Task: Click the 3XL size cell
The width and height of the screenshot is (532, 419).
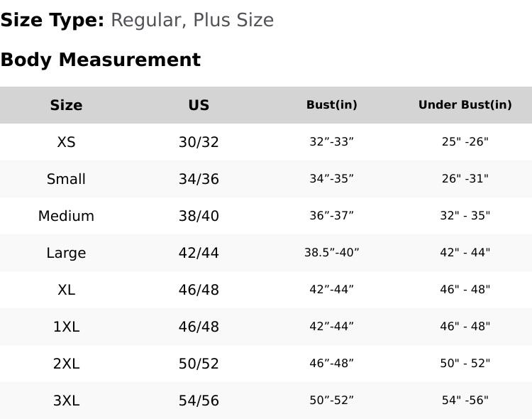Action: pyautogui.click(x=66, y=401)
